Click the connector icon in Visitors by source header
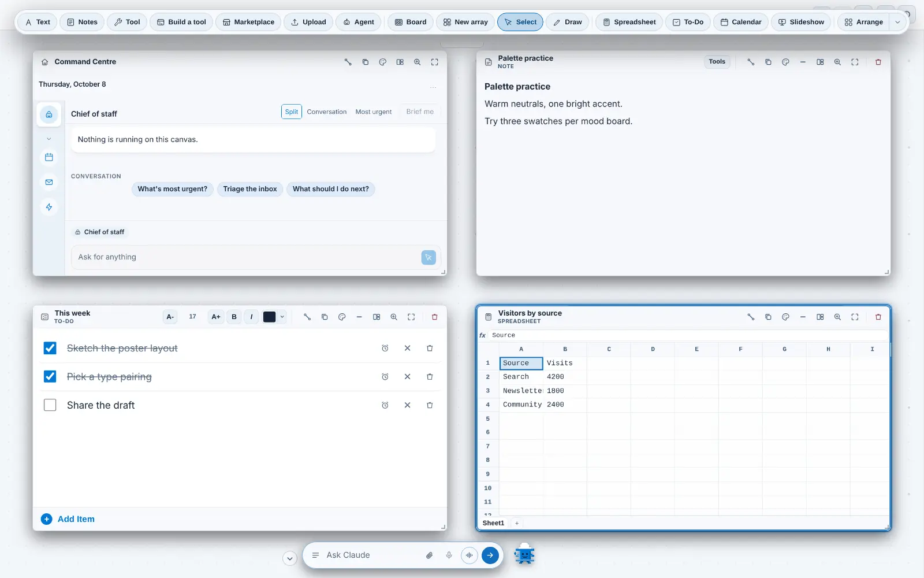This screenshot has height=578, width=924. 751,317
